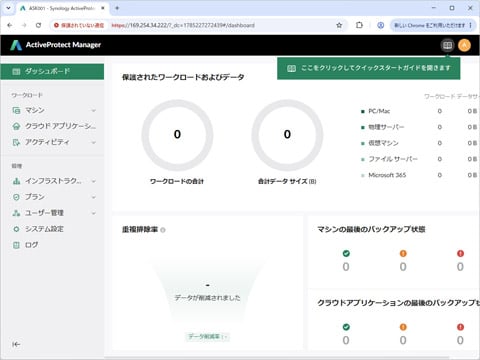
Task: Open the Chrome three-dot menu
Action: (x=470, y=25)
